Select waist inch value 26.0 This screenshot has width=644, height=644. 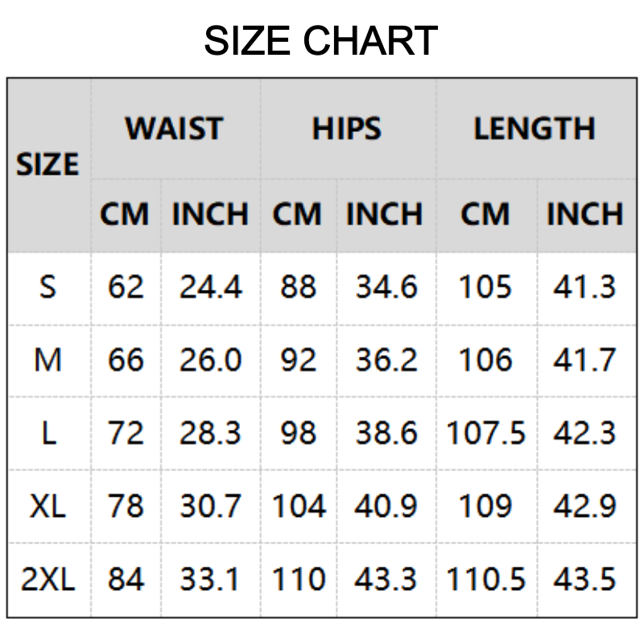pyautogui.click(x=211, y=360)
